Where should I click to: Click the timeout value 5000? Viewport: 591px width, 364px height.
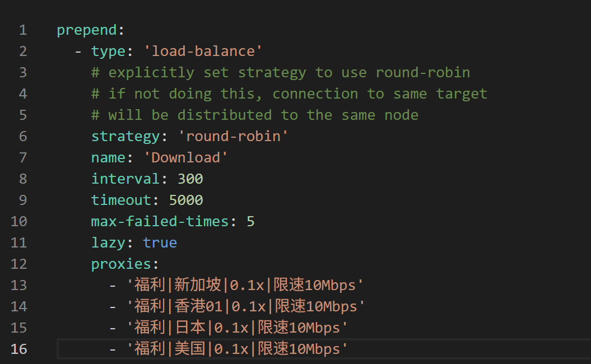[x=185, y=200]
